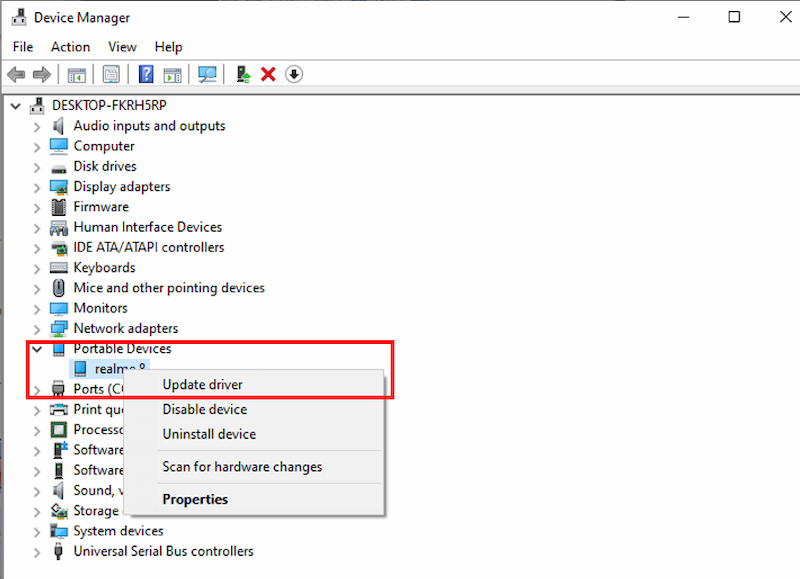This screenshot has width=800, height=579.
Task: Click the Update device driver toolbar icon
Action: pos(243,74)
